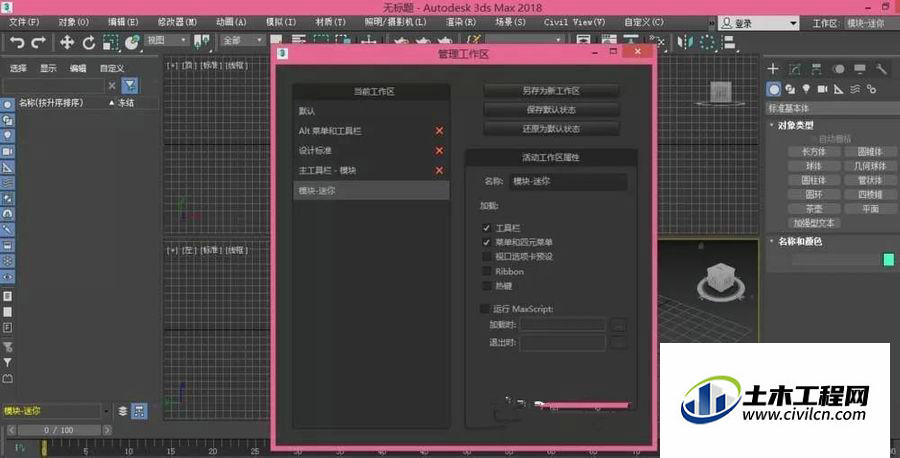The image size is (900, 458).
Task: Click the 名称 workspace name field
Action: [x=568, y=181]
